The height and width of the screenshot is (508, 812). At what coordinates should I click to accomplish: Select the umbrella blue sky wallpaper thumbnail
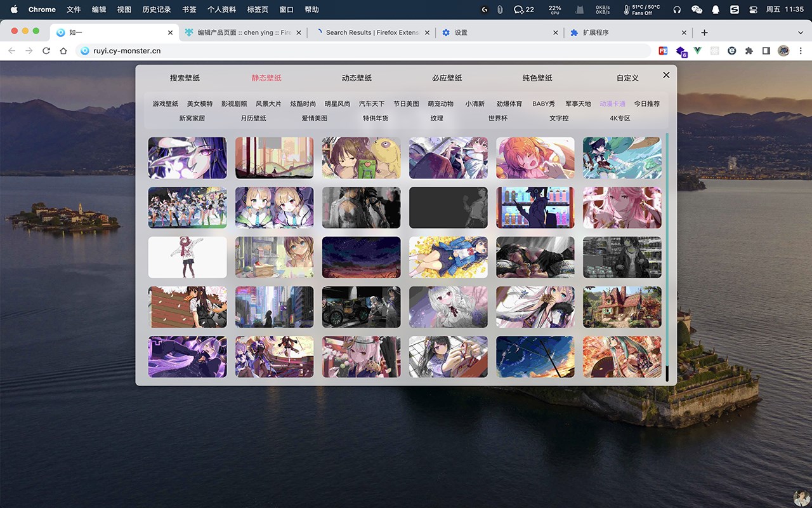[535, 357]
